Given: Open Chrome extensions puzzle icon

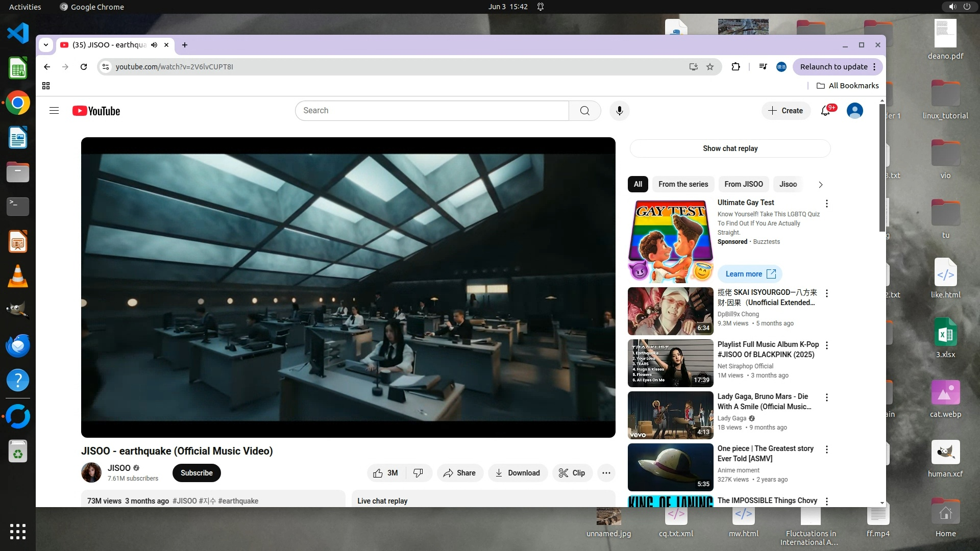Looking at the screenshot, I should (x=736, y=67).
